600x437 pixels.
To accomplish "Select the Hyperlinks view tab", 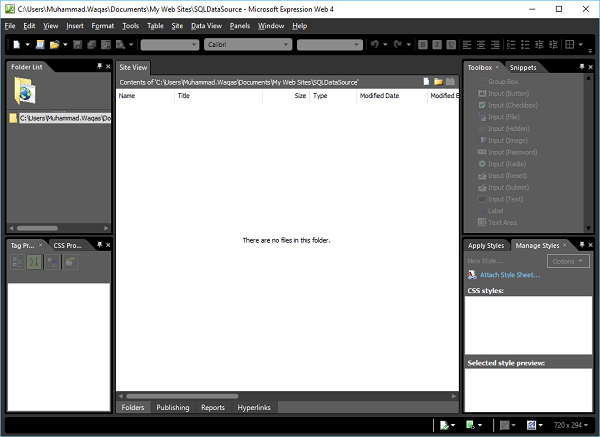I will click(254, 408).
